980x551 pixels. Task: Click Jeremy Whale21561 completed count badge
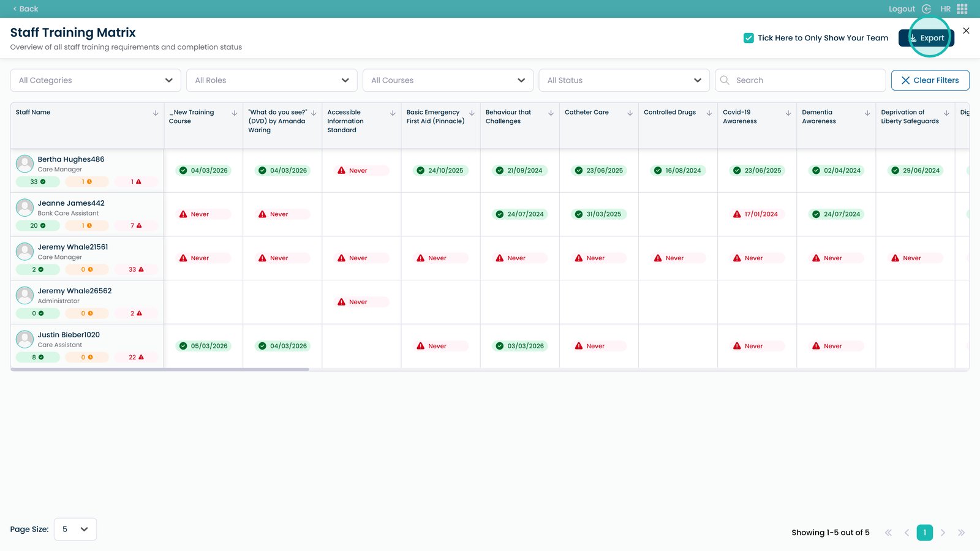[x=38, y=269]
